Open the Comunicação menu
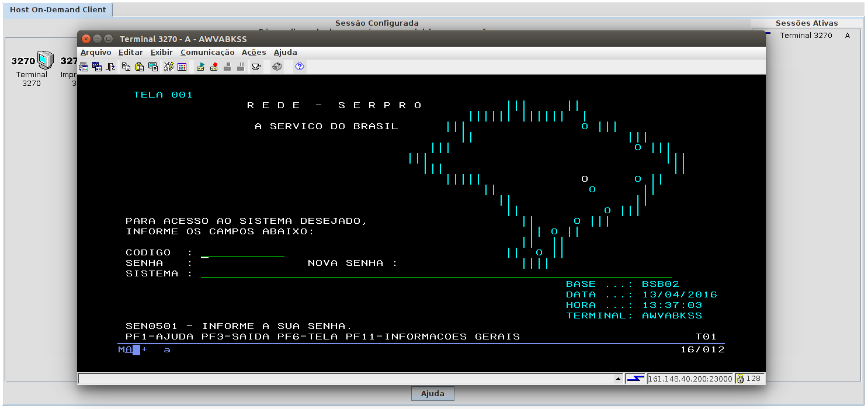This screenshot has width=868, height=409. (x=207, y=53)
